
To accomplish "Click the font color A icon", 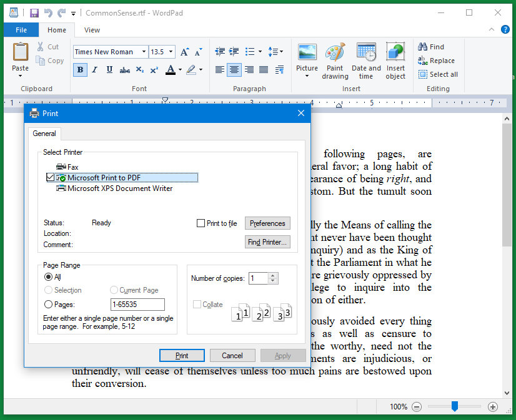I will [171, 70].
